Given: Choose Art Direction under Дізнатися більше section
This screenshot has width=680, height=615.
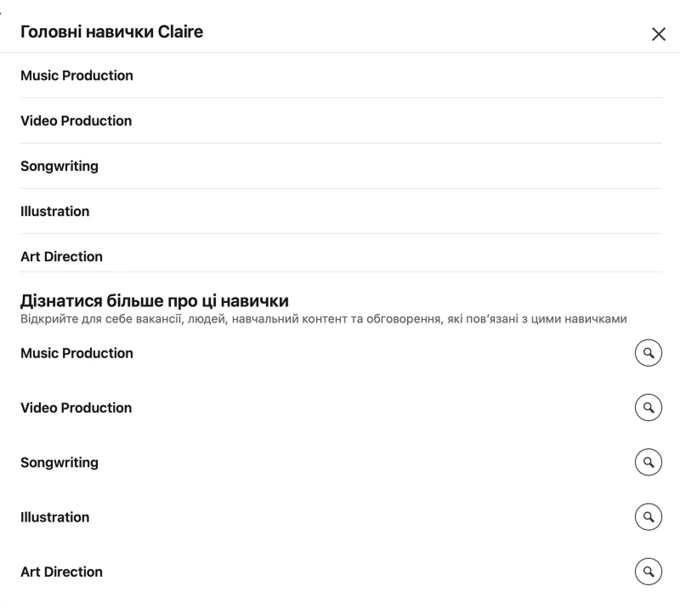Looking at the screenshot, I should coord(61,572).
